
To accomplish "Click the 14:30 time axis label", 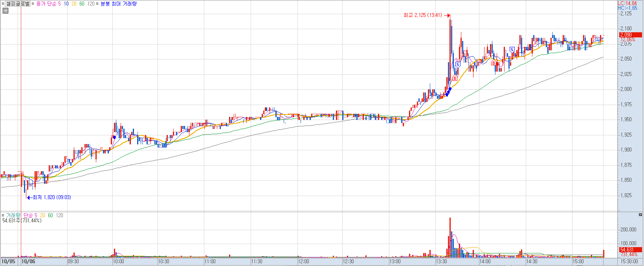I will tap(532, 261).
